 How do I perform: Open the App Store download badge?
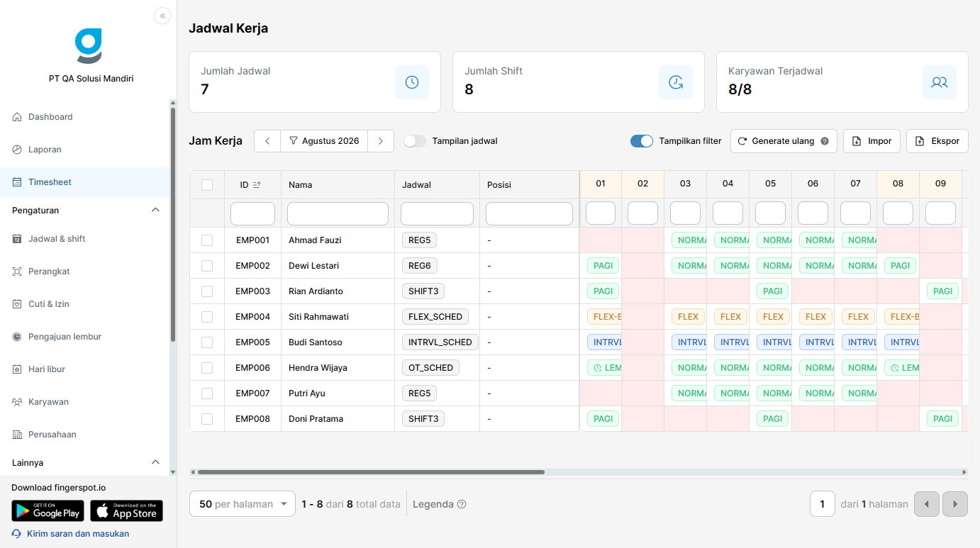tap(126, 511)
